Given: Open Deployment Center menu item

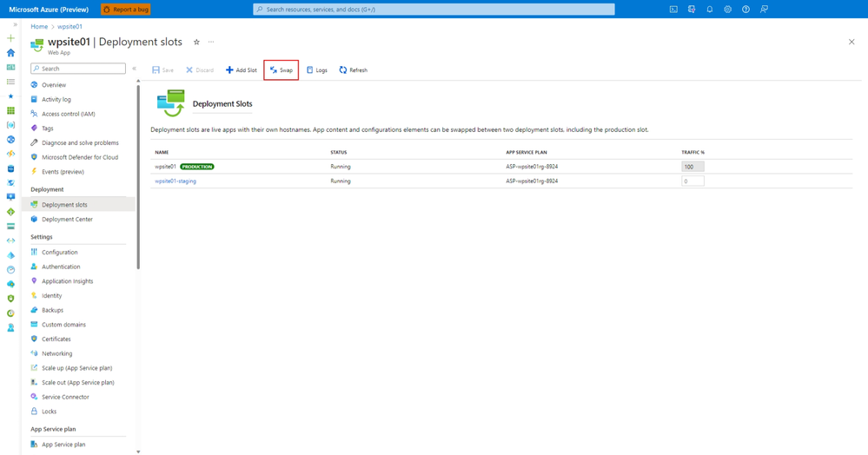Looking at the screenshot, I should tap(67, 219).
